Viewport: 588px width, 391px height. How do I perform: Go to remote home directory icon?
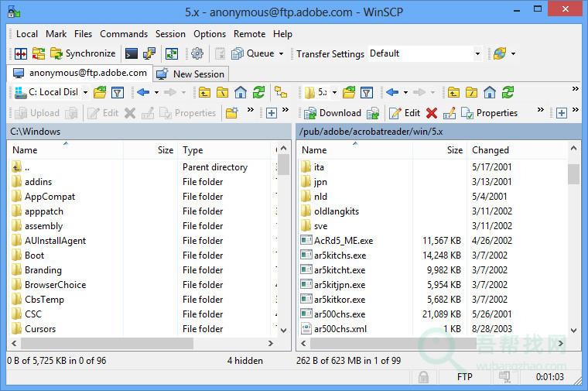[489, 92]
